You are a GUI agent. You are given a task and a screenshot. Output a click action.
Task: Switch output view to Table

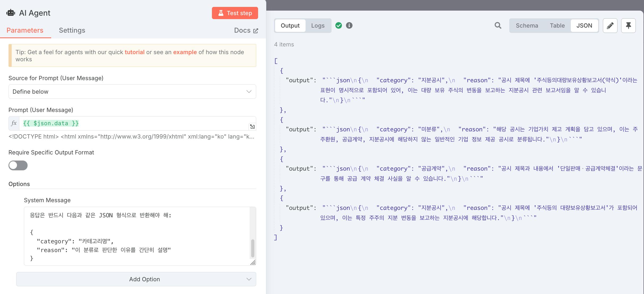(x=557, y=25)
